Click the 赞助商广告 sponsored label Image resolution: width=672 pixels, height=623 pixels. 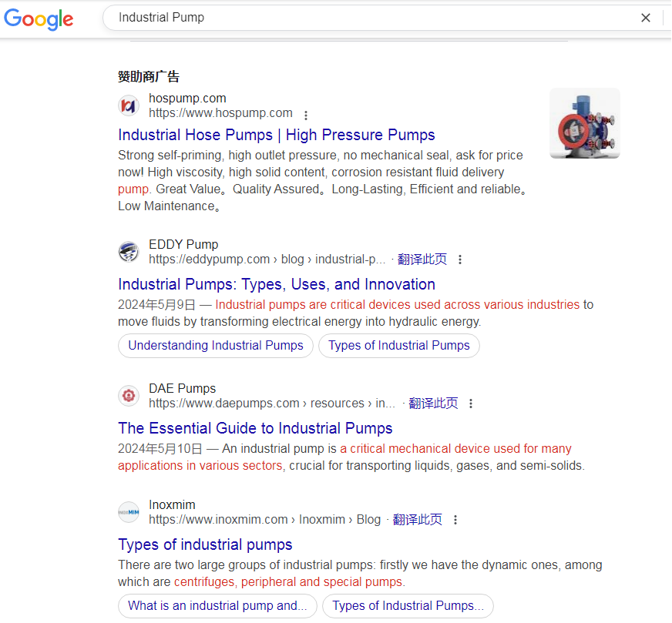[148, 77]
